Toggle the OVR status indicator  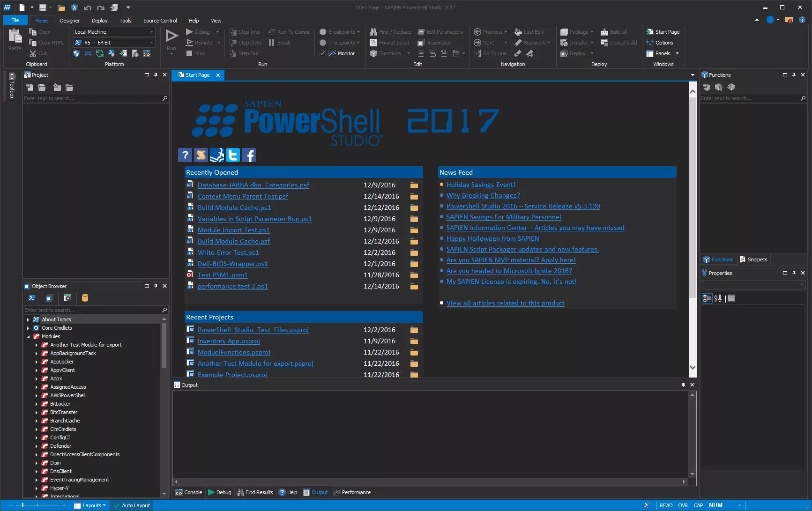pos(683,505)
